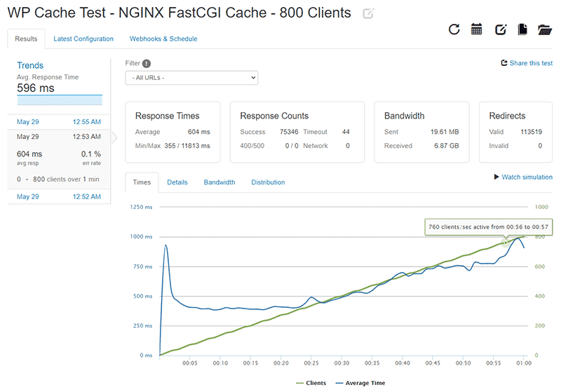Image resolution: width=561 pixels, height=392 pixels.
Task: Click the Timeout count 44
Action: point(346,132)
